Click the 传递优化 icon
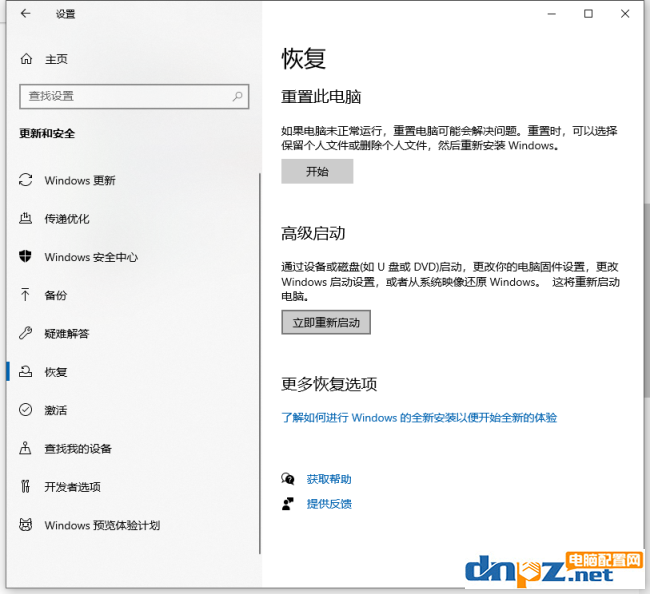 [x=26, y=218]
